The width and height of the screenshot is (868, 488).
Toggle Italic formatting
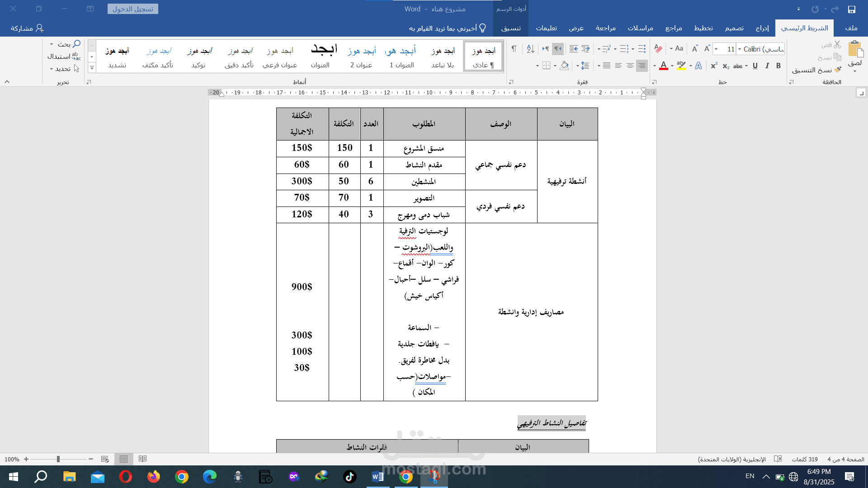767,66
